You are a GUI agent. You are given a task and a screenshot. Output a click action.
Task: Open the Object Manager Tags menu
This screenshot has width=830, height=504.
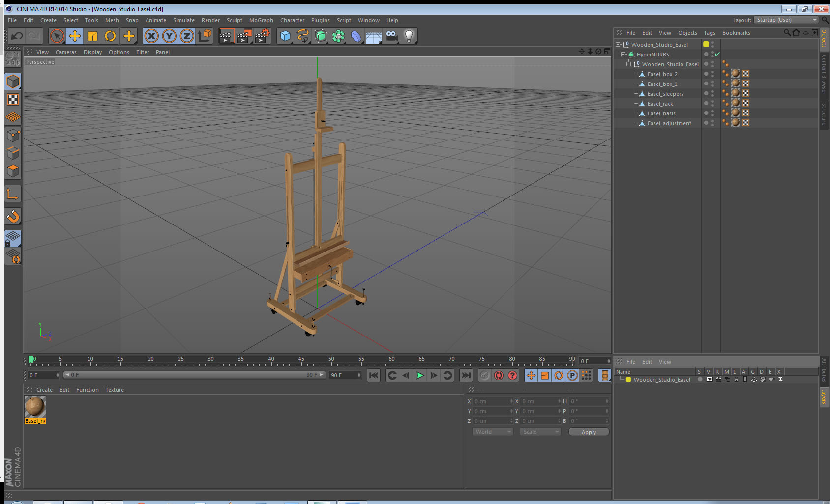[x=710, y=33]
